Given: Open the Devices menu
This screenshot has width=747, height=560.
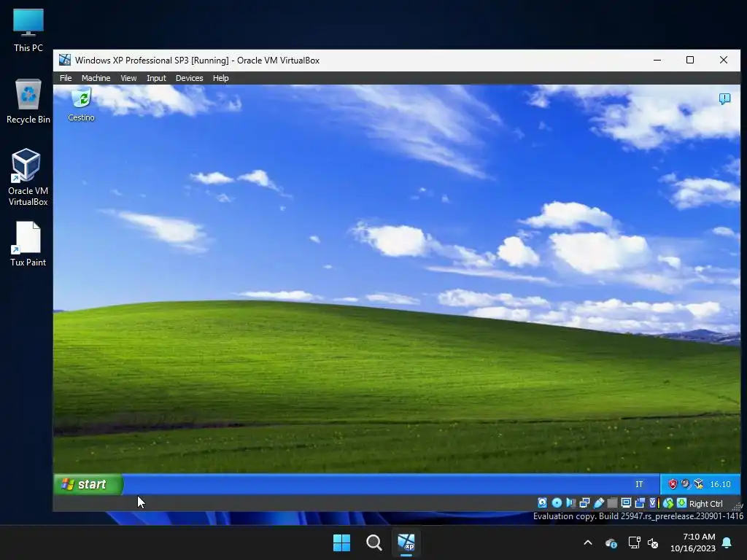Looking at the screenshot, I should tap(189, 78).
